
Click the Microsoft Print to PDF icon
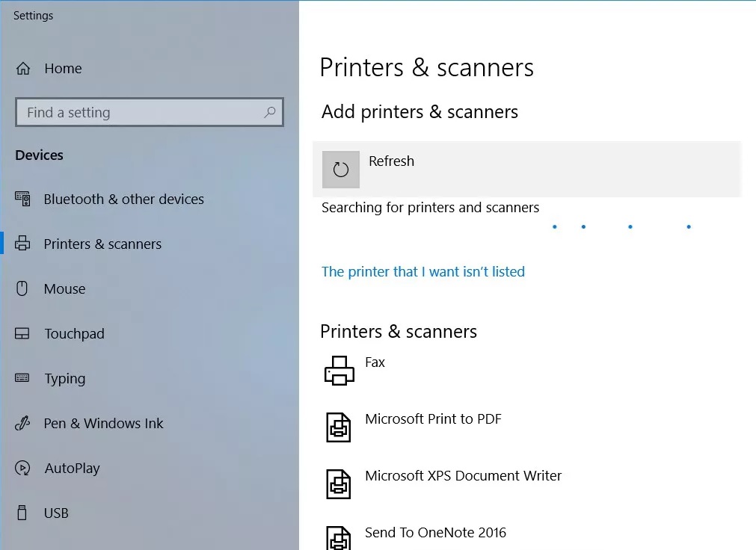(x=339, y=427)
